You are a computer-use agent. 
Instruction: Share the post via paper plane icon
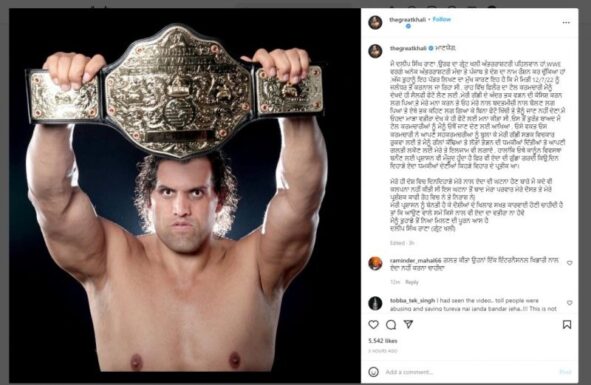[x=408, y=324]
